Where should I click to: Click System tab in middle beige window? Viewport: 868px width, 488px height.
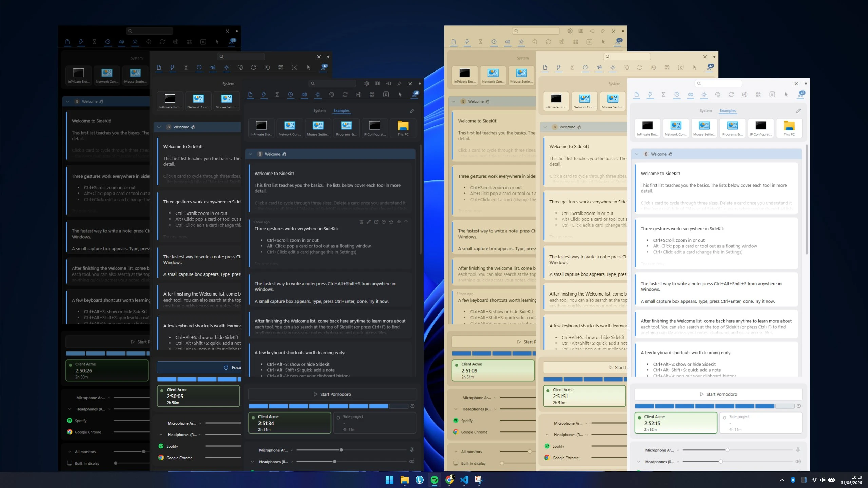tap(614, 84)
